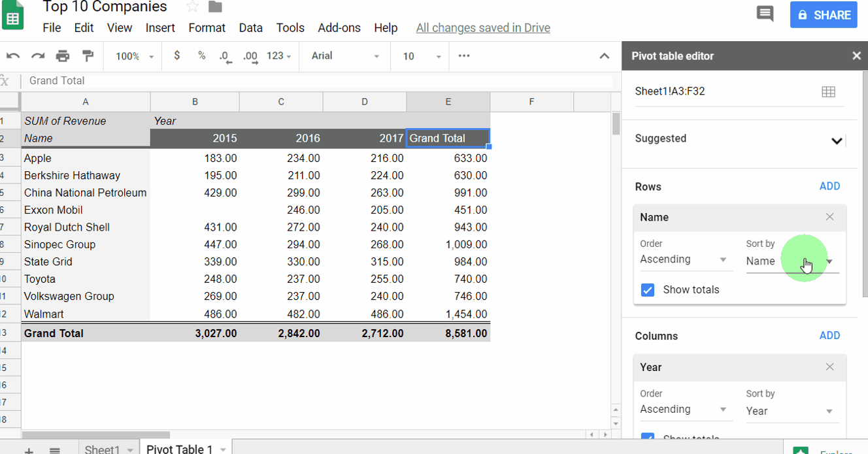Select the cell showing 1,454.00
868x454 pixels.
coord(448,314)
